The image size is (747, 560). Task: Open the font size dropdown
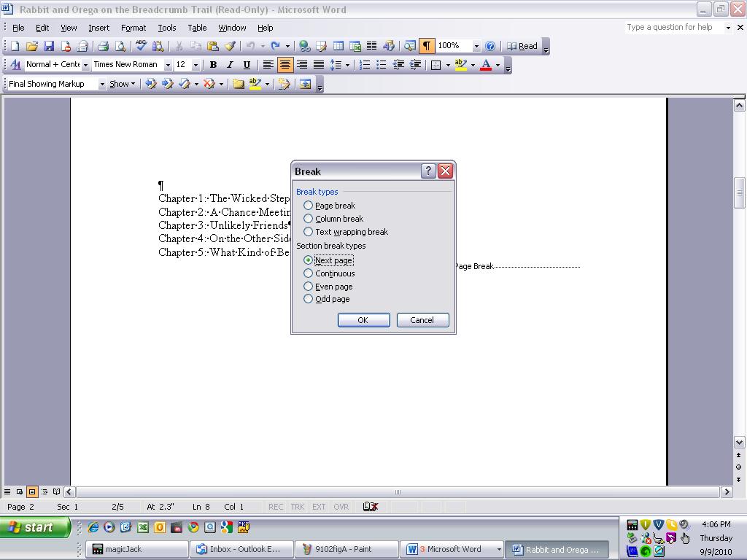coord(196,65)
